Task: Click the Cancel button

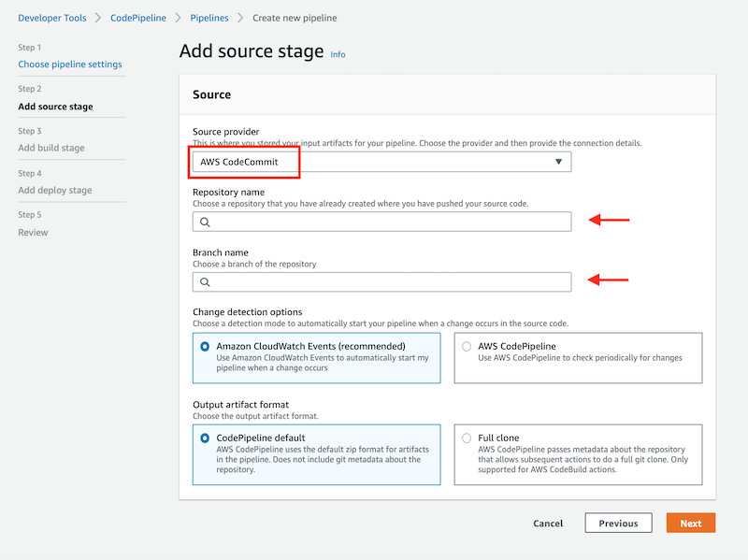Action: 548,524
